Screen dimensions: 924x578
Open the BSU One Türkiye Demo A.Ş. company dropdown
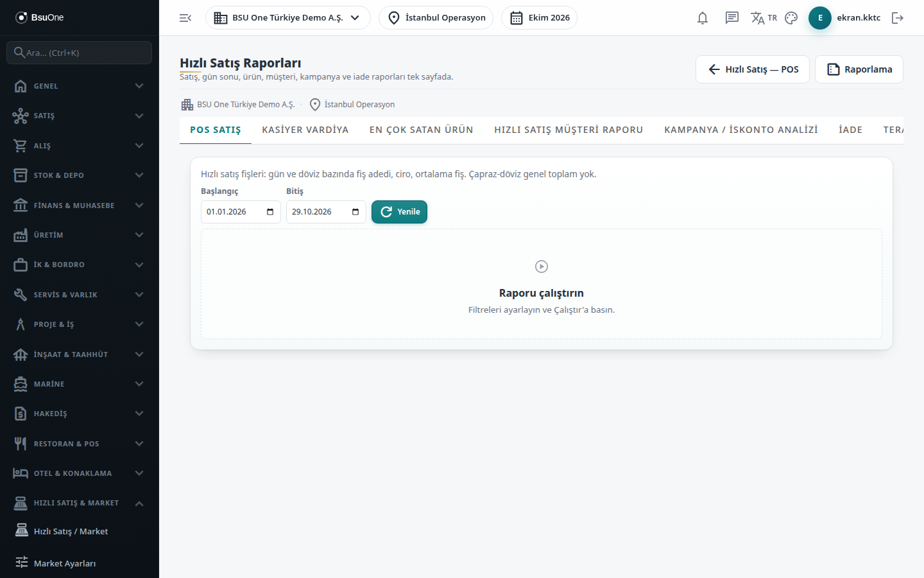pos(288,18)
